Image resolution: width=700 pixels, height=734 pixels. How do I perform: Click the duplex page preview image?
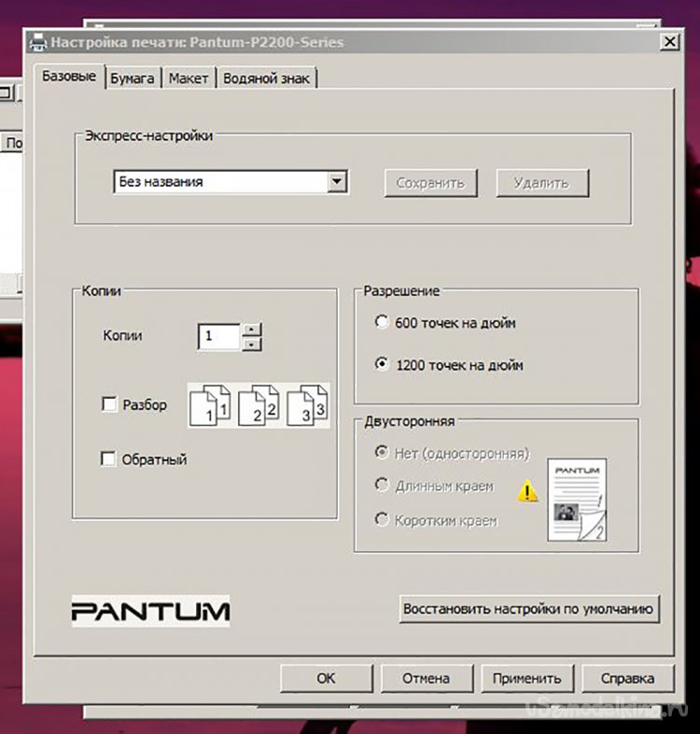pos(576,500)
